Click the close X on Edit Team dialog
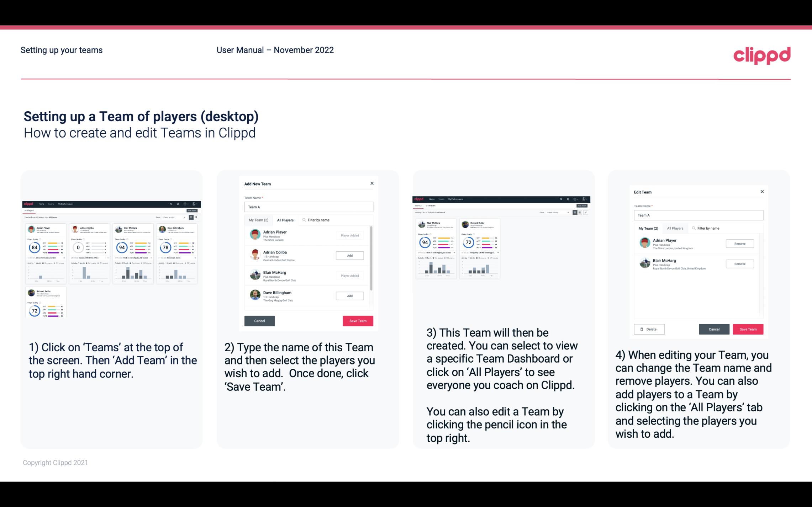Image resolution: width=812 pixels, height=507 pixels. pyautogui.click(x=762, y=192)
